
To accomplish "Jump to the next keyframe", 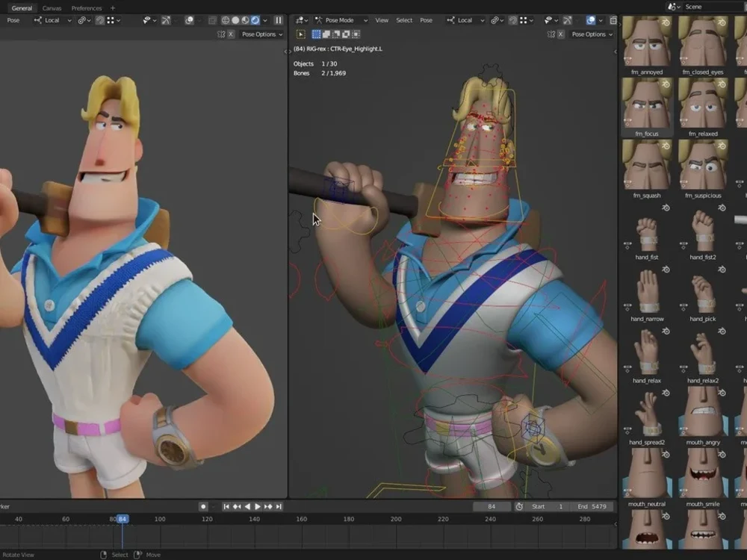I will (x=268, y=507).
